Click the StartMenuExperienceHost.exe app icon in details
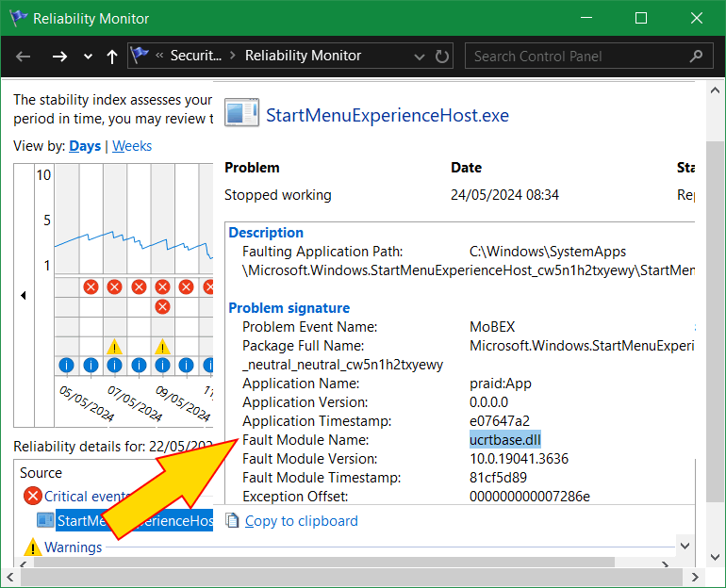The image size is (726, 588). tap(241, 112)
